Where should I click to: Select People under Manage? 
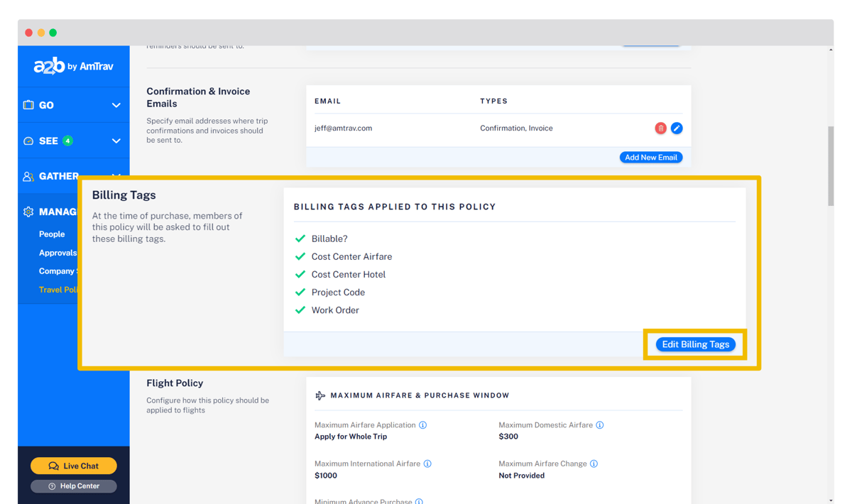52,234
